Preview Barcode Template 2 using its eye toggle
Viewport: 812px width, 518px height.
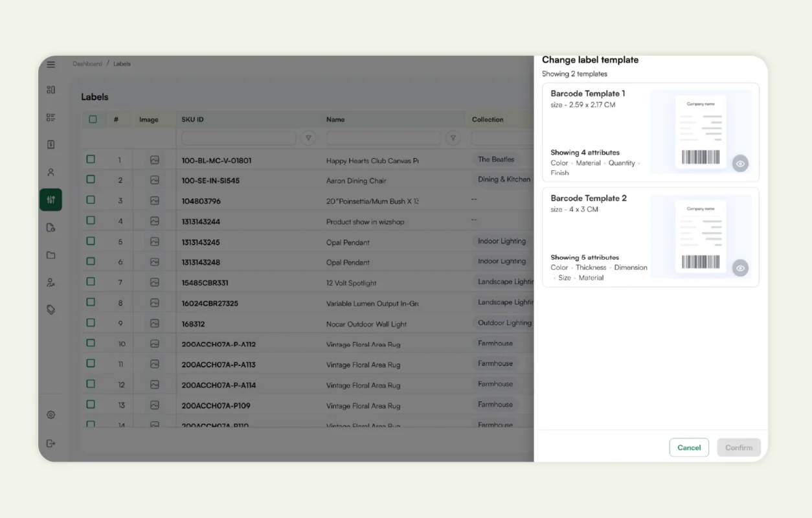click(740, 267)
